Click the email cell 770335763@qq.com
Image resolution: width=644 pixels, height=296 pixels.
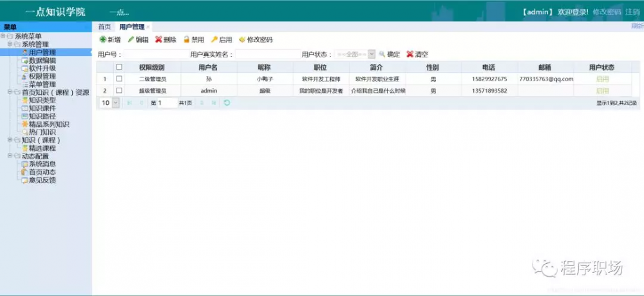click(x=546, y=79)
